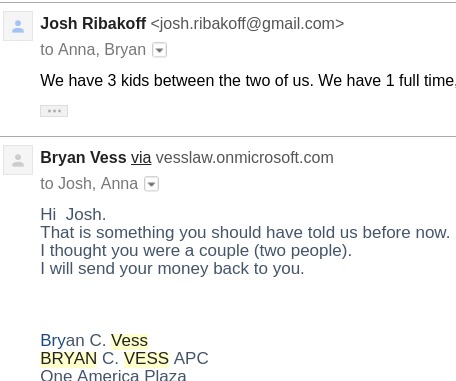Click the "We have 3 kids" message line
This screenshot has width=456, height=381.
[248, 81]
